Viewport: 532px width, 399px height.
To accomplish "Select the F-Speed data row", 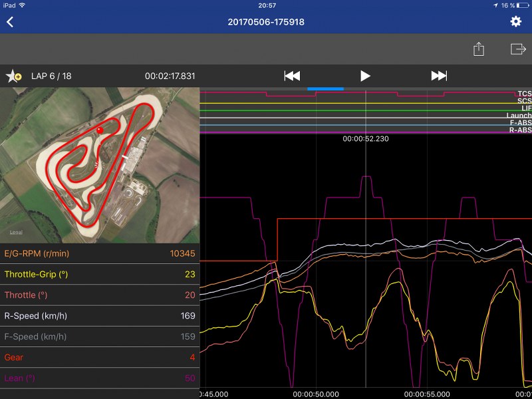I will 100,336.
